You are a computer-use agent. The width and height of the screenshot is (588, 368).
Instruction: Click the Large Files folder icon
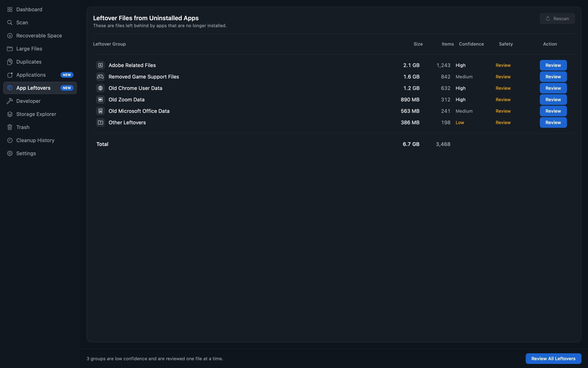(x=10, y=49)
